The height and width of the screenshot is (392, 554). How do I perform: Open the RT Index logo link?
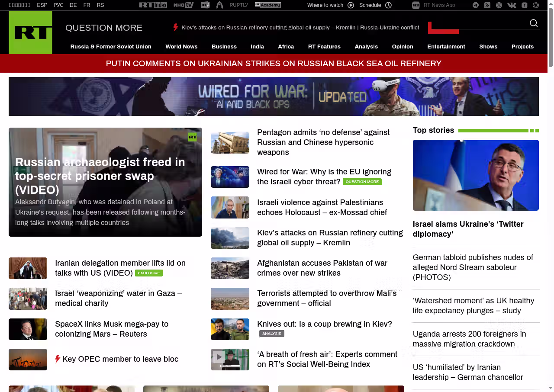[x=153, y=5]
